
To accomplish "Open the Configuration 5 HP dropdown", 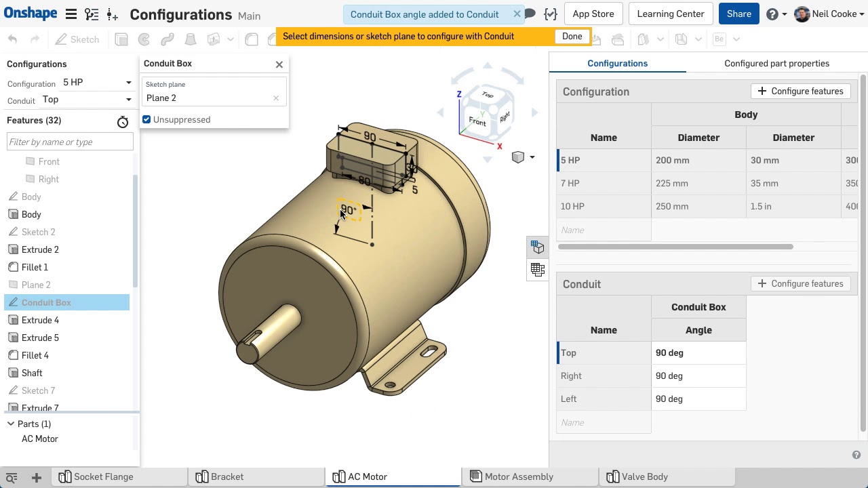I will pyautogui.click(x=97, y=82).
